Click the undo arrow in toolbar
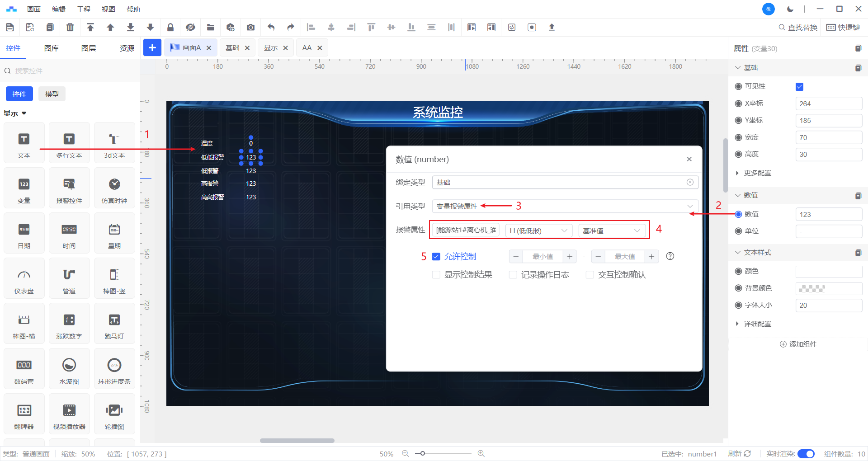Viewport: 868px width, 461px height. pos(271,27)
